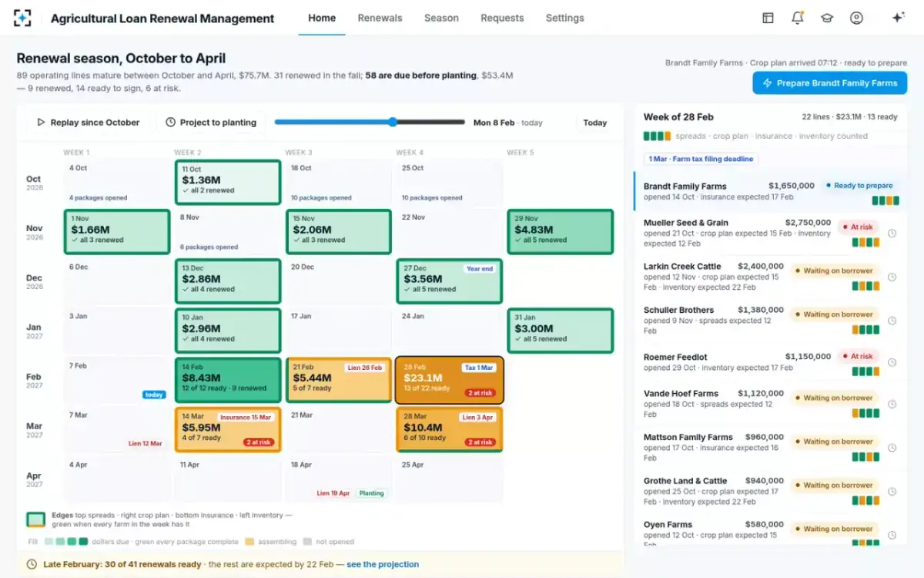924x578 pixels.
Task: Switch to the Renewals tab
Action: tap(380, 18)
